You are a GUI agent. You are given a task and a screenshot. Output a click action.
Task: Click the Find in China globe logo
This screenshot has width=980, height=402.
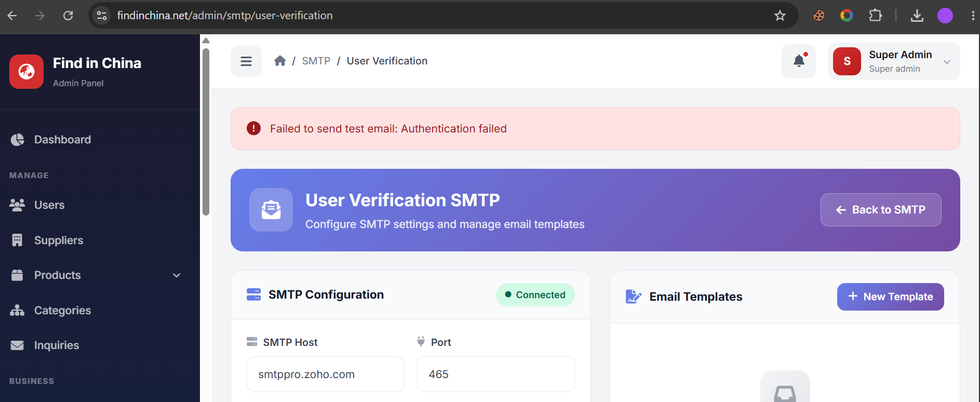26,72
